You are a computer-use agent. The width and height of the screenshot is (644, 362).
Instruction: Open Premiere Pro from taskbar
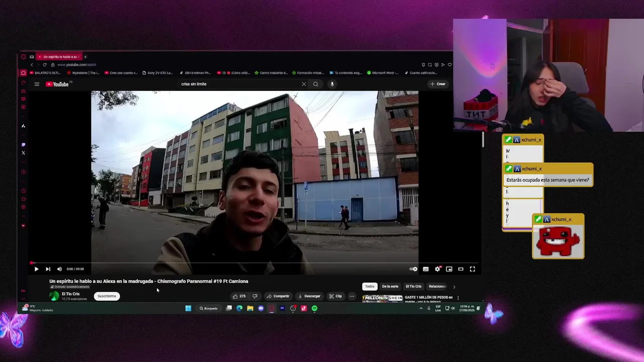[x=282, y=308]
